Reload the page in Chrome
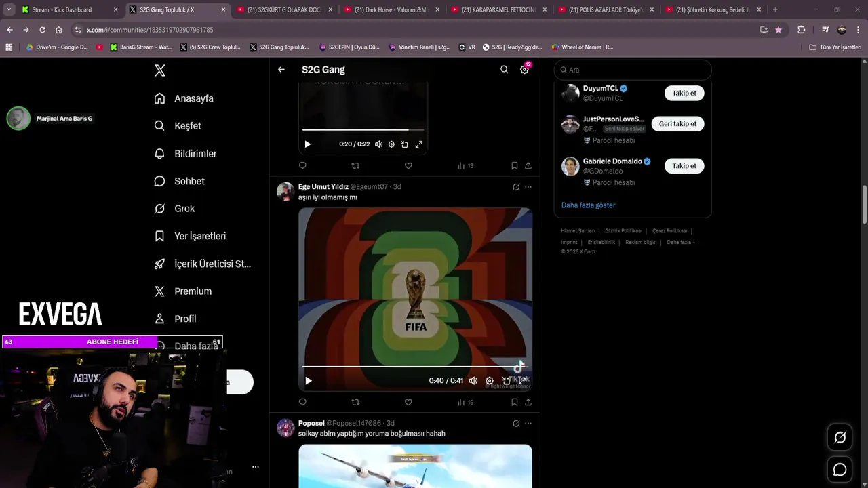 pyautogui.click(x=42, y=30)
